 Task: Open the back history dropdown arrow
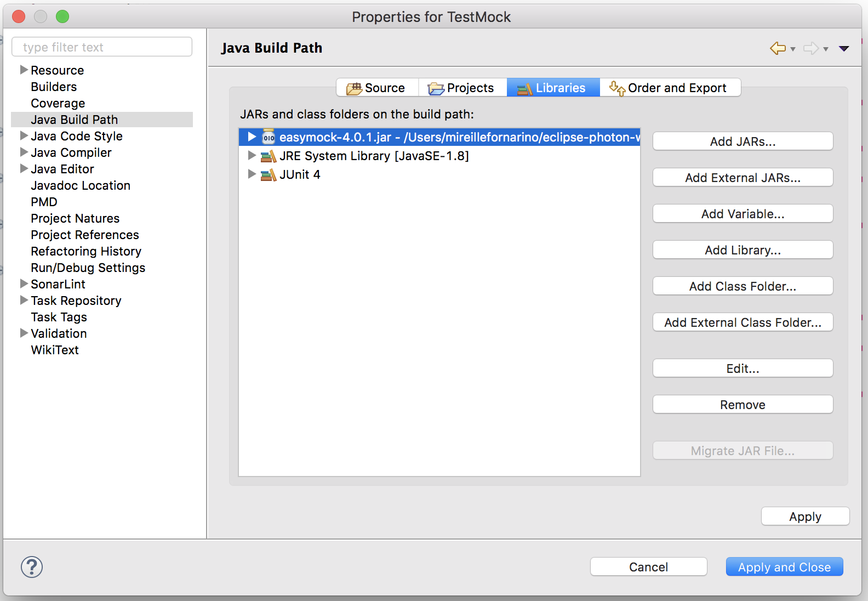click(793, 49)
